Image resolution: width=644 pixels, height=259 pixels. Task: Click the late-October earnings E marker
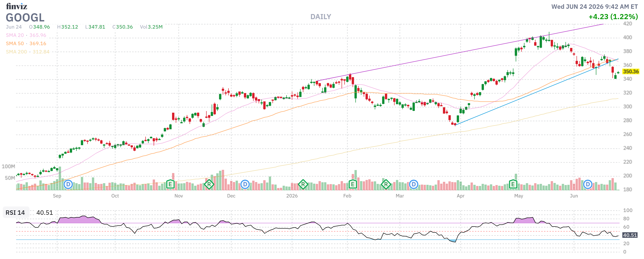[170, 185]
